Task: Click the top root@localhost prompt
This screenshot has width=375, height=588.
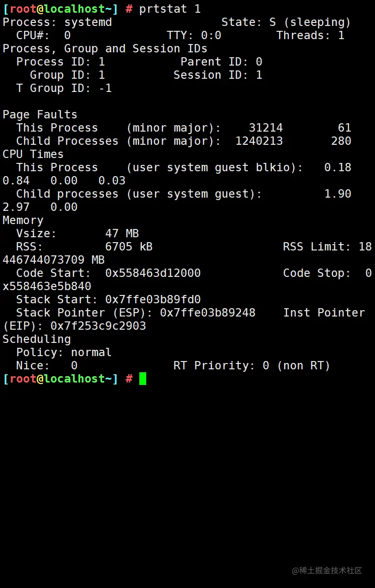Action: 60,9
